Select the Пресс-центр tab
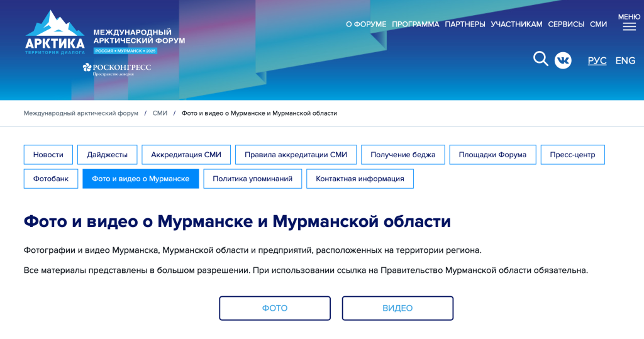Viewport: 644px width, 339px height. [572, 155]
